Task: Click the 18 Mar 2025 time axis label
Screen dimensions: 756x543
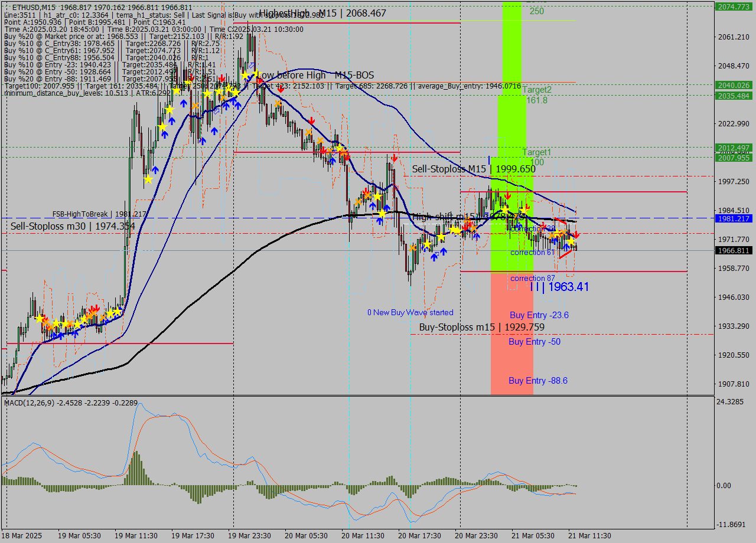Action: tap(21, 535)
